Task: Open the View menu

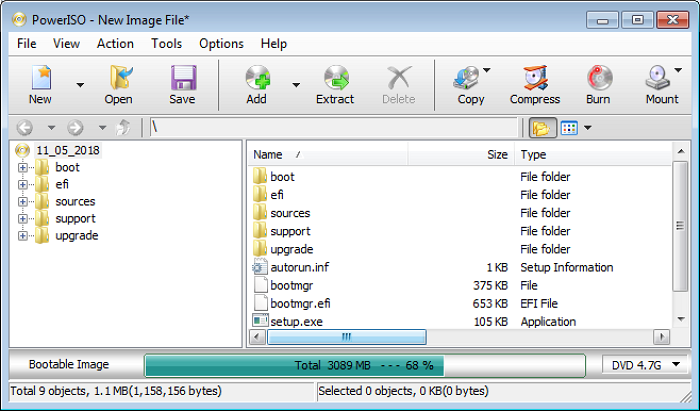Action: [x=66, y=44]
